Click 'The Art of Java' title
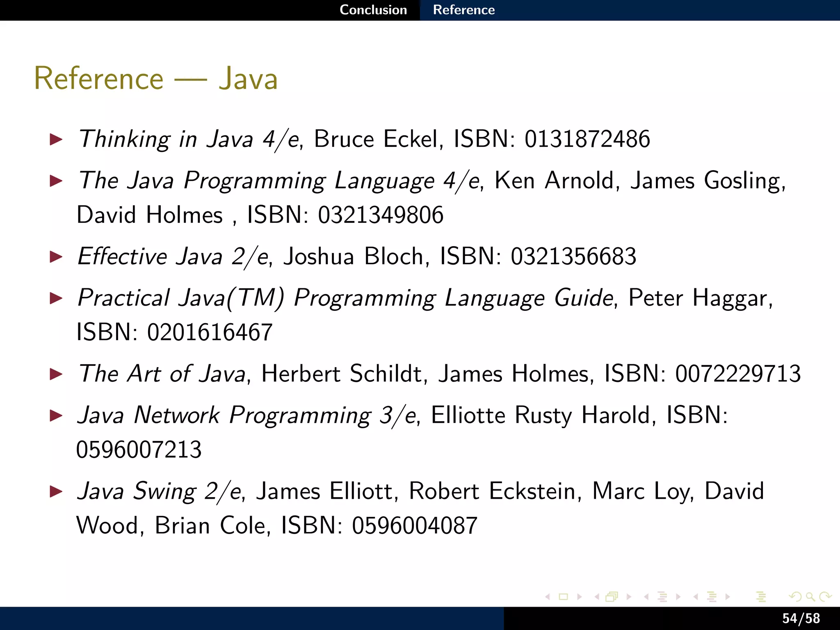This screenshot has width=840, height=630. [162, 374]
